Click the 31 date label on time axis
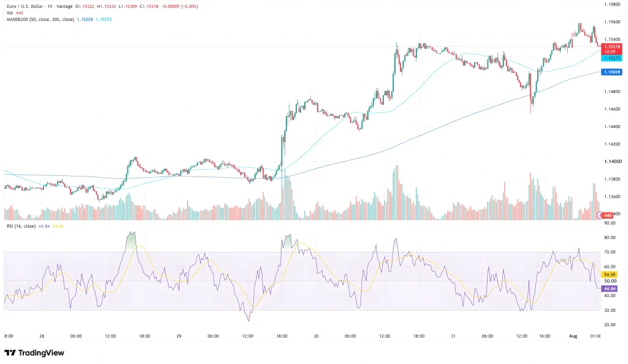Screen dimensions: 628x364 tap(453, 336)
